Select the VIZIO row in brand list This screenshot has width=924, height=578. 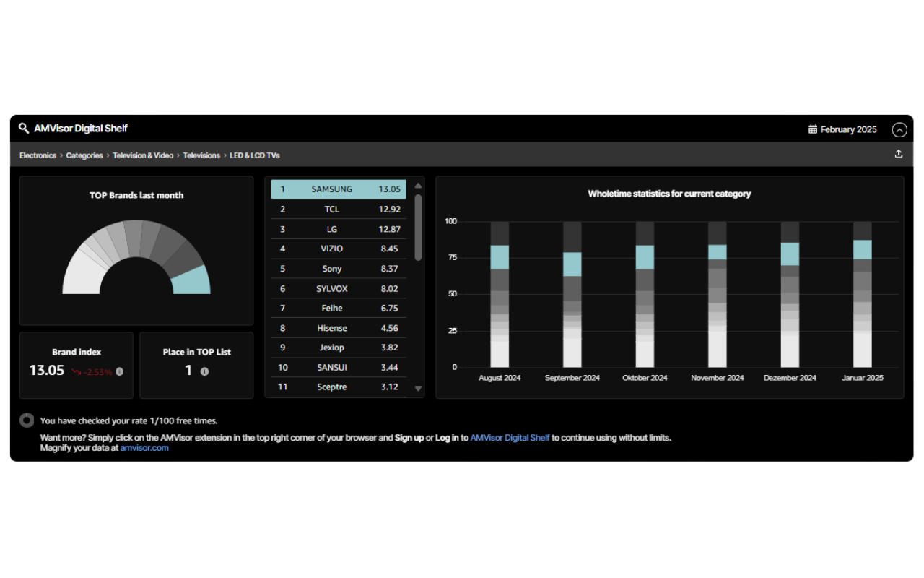(x=339, y=249)
